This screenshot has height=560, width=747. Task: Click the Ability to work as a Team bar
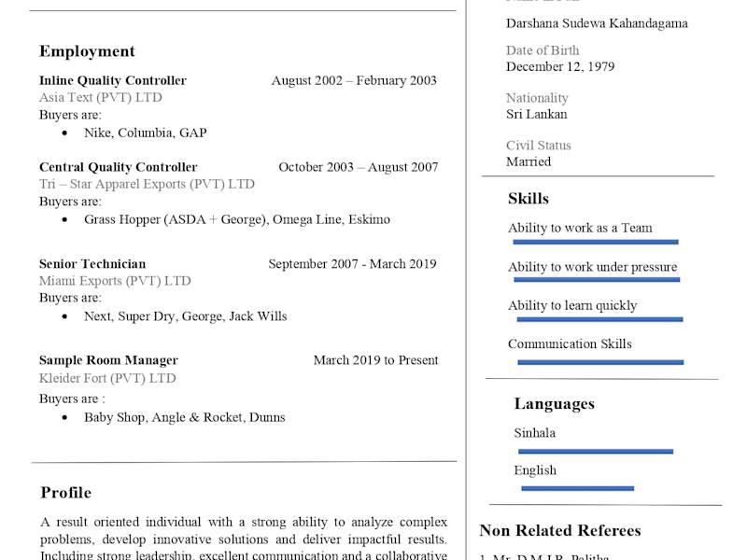[x=596, y=242]
